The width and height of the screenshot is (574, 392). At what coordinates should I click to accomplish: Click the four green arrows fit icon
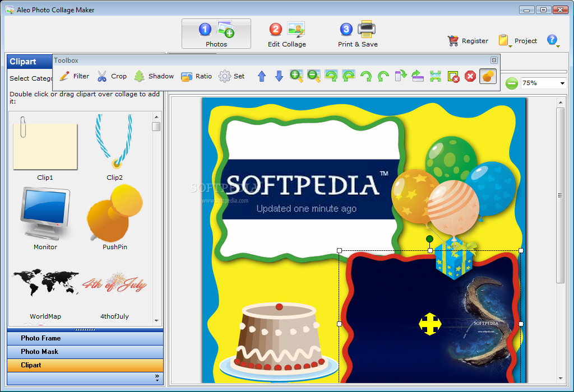tap(435, 76)
